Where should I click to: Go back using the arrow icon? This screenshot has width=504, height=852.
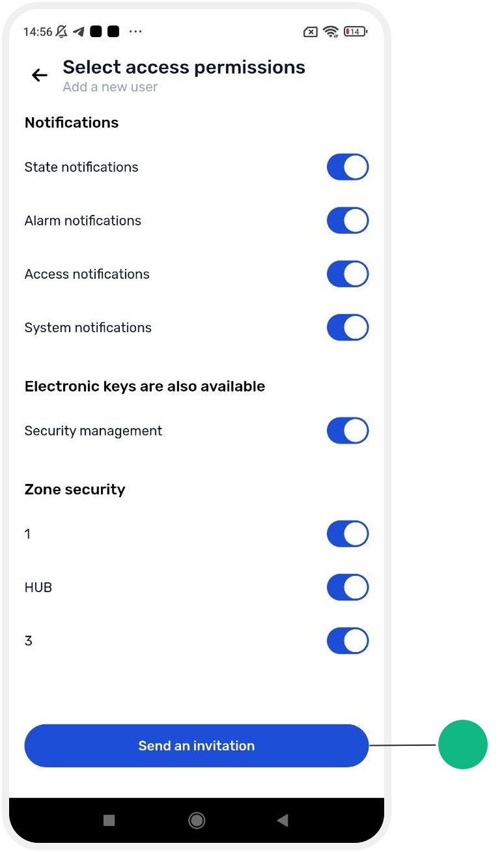(40, 76)
